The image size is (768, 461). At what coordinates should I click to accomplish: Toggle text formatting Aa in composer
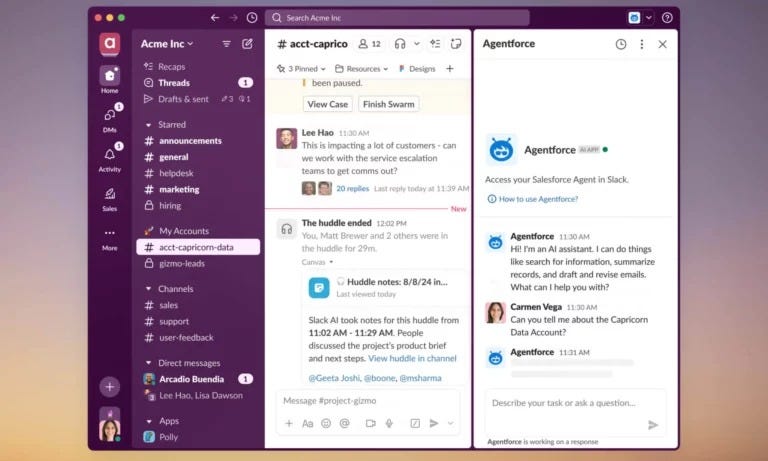point(307,423)
